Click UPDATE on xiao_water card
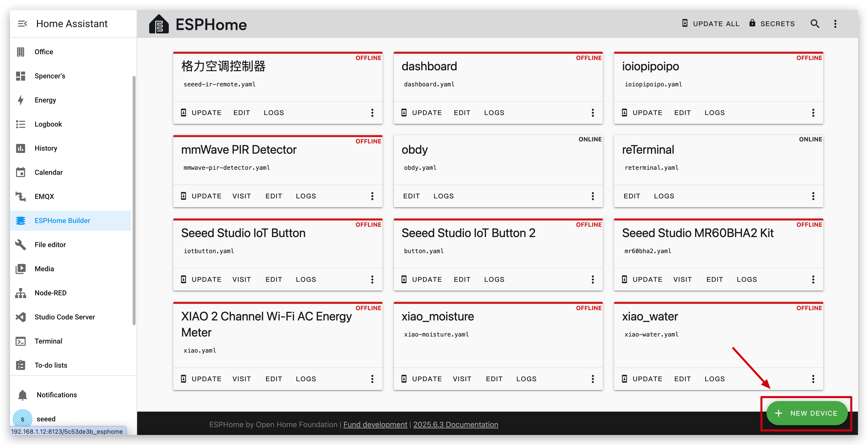The image size is (868, 445). (x=642, y=379)
